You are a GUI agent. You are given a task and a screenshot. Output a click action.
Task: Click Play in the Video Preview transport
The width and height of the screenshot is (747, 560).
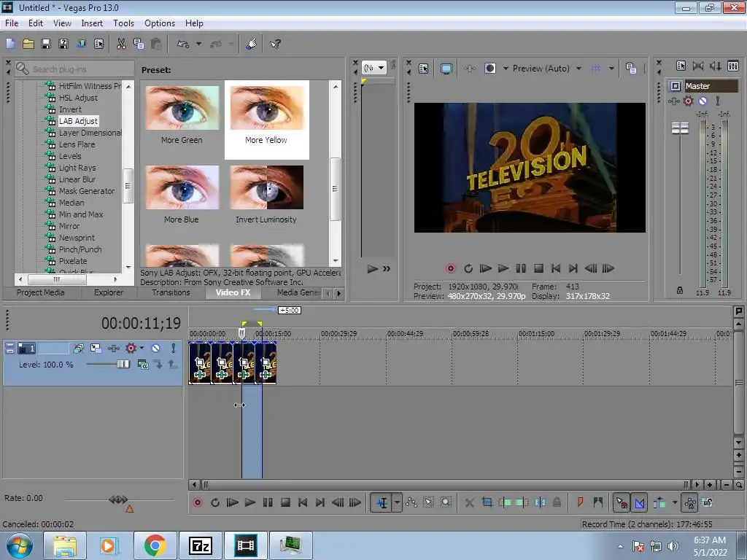pos(503,268)
